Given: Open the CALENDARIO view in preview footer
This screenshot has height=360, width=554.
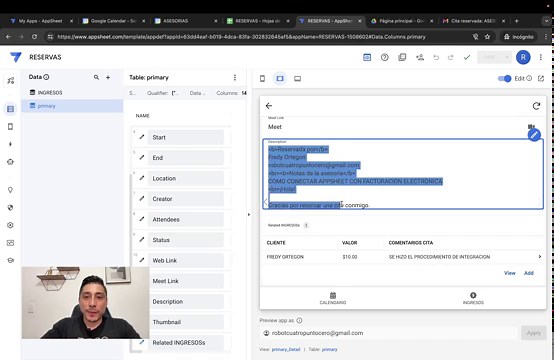Looking at the screenshot, I should (x=333, y=298).
